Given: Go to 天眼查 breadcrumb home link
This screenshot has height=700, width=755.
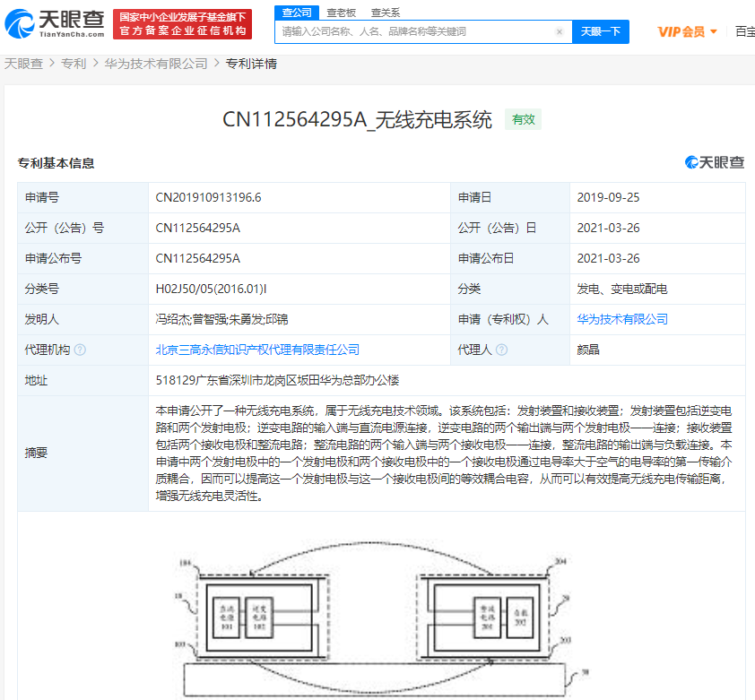Looking at the screenshot, I should click(x=23, y=64).
